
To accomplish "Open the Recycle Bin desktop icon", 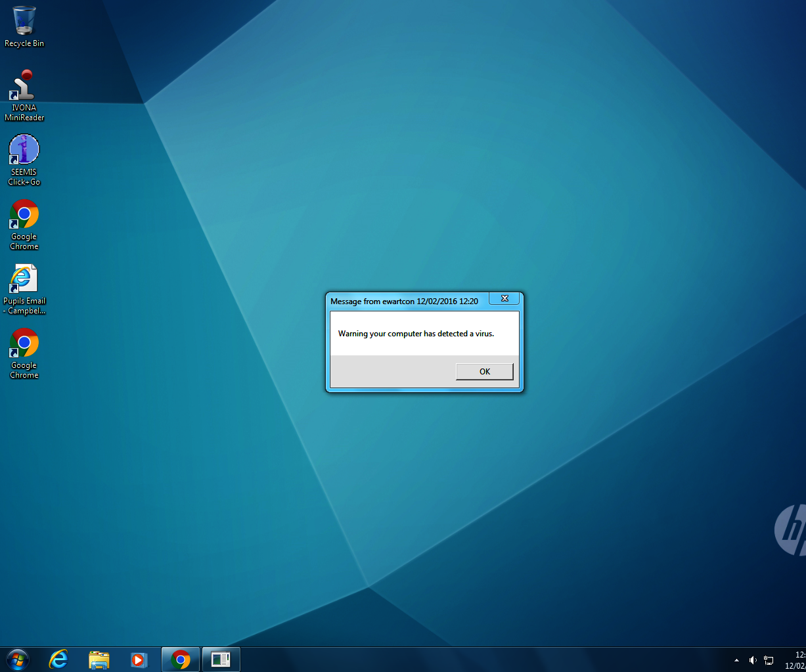I will [x=24, y=27].
